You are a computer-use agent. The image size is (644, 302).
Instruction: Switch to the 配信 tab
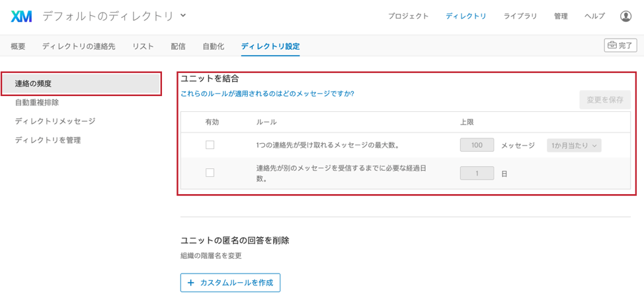click(178, 46)
